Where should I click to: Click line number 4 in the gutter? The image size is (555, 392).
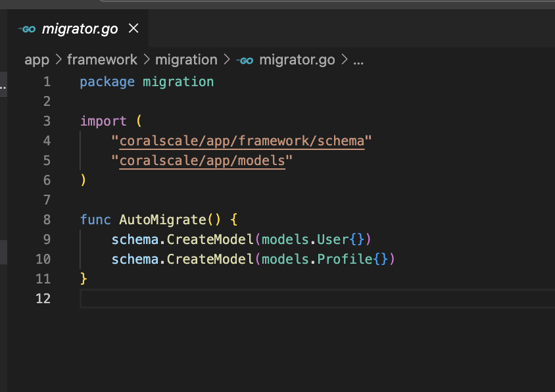coord(47,141)
